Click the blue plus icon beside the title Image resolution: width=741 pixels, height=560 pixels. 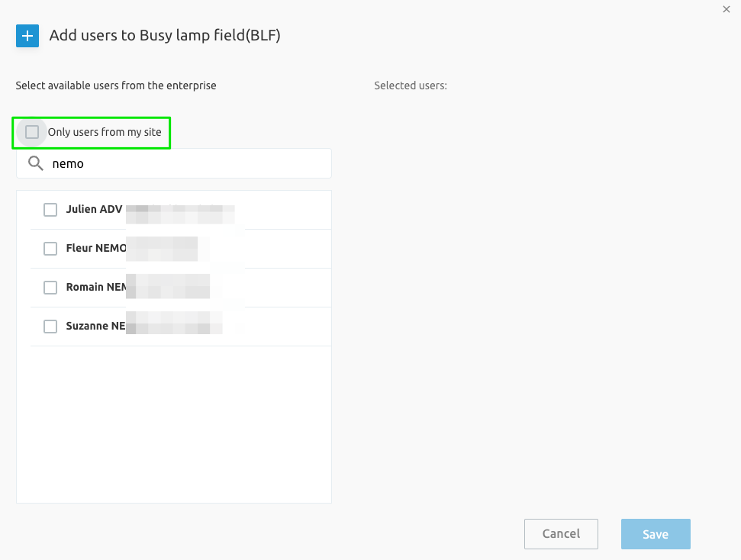pyautogui.click(x=27, y=36)
